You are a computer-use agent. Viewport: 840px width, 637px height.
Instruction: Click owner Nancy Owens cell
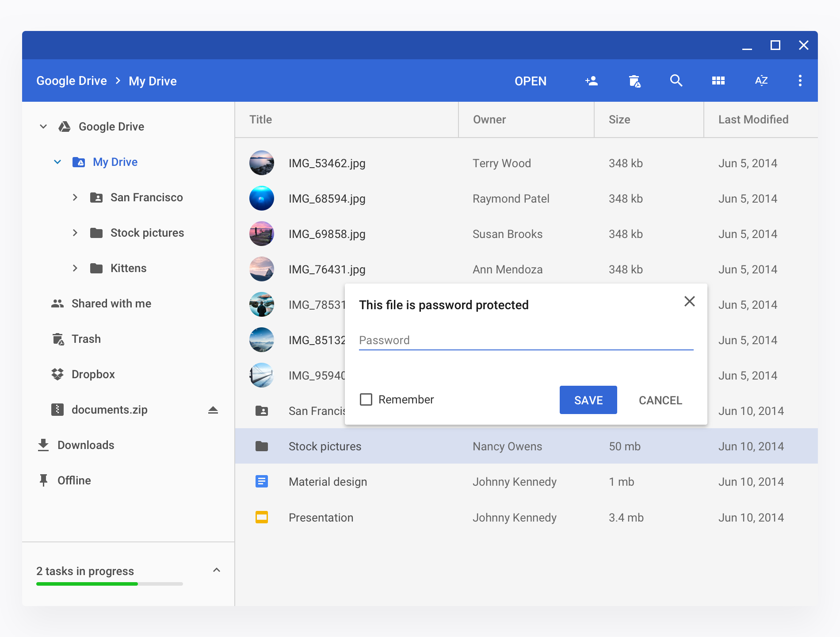508,446
